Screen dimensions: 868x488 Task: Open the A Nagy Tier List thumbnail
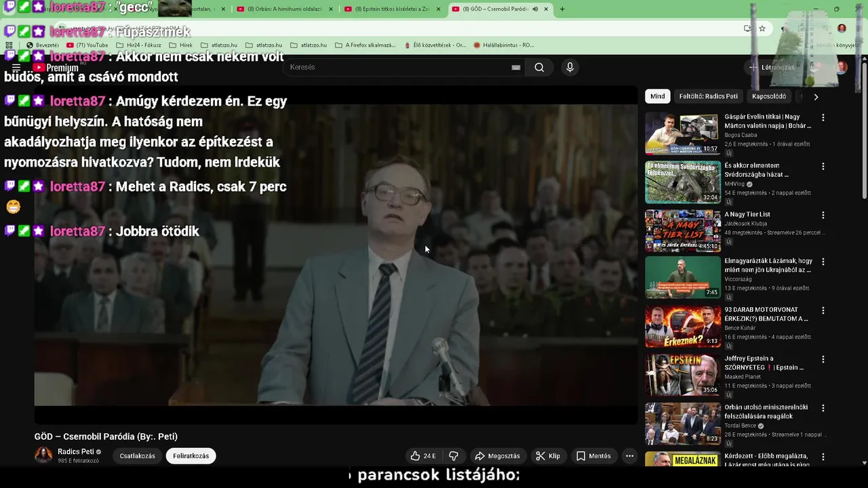pyautogui.click(x=683, y=231)
